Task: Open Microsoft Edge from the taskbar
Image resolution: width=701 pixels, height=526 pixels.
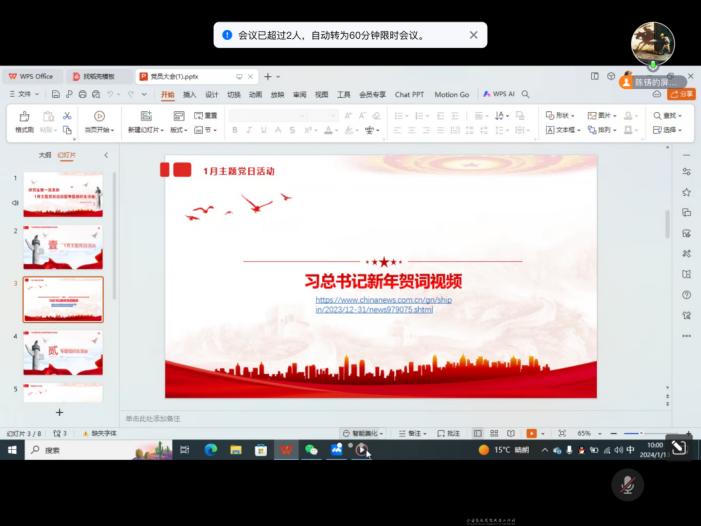Action: (211, 450)
